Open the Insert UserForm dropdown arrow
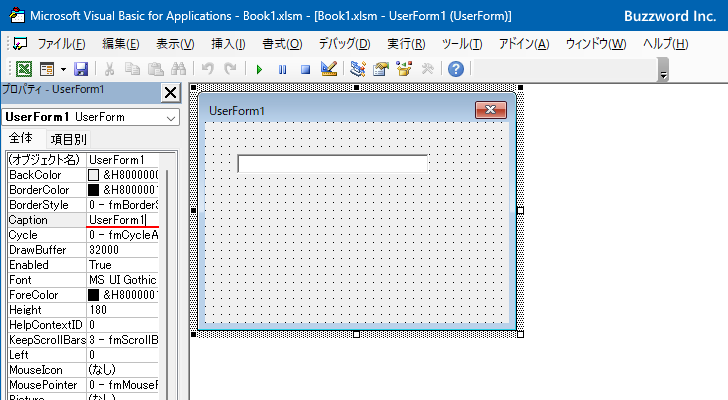This screenshot has width=728, height=400. [x=63, y=69]
